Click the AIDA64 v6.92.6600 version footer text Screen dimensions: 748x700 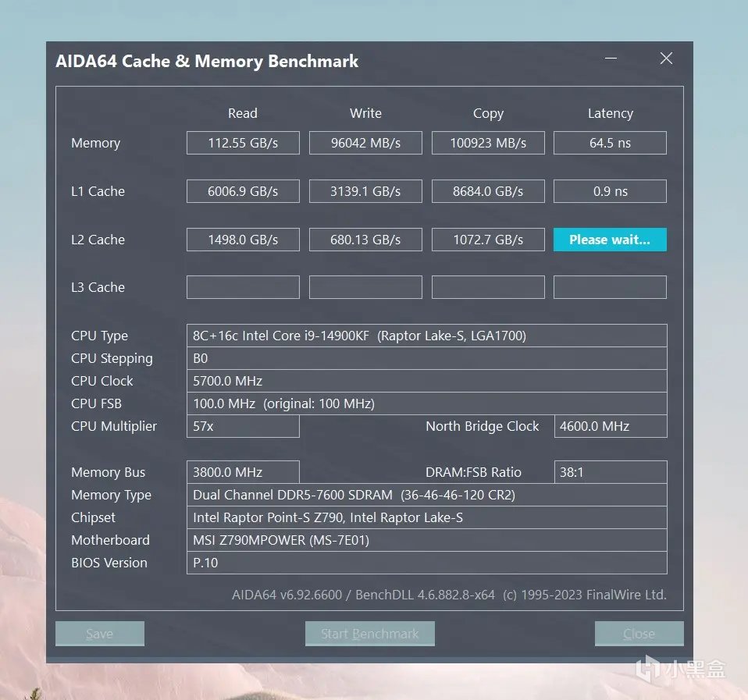click(449, 595)
